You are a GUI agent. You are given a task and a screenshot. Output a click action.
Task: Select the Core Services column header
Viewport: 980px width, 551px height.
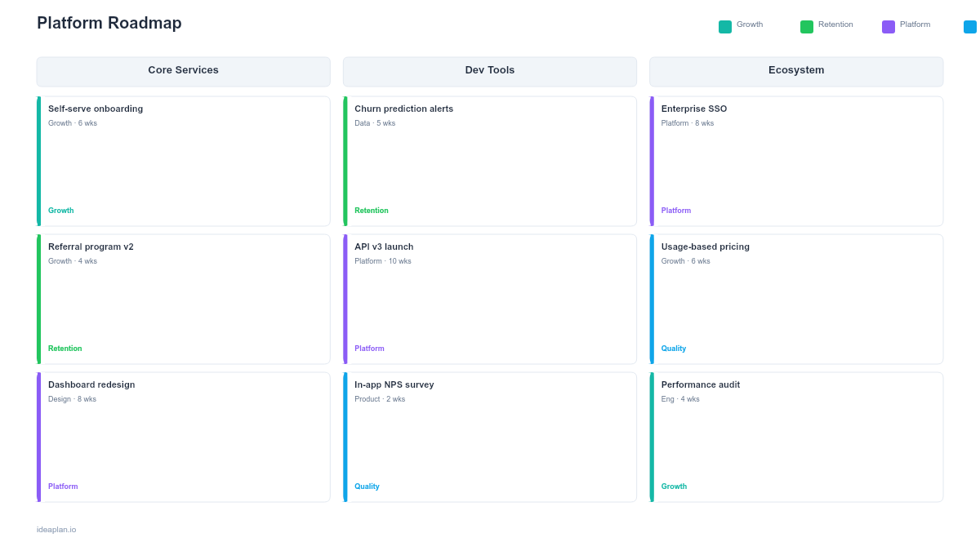pyautogui.click(x=183, y=71)
